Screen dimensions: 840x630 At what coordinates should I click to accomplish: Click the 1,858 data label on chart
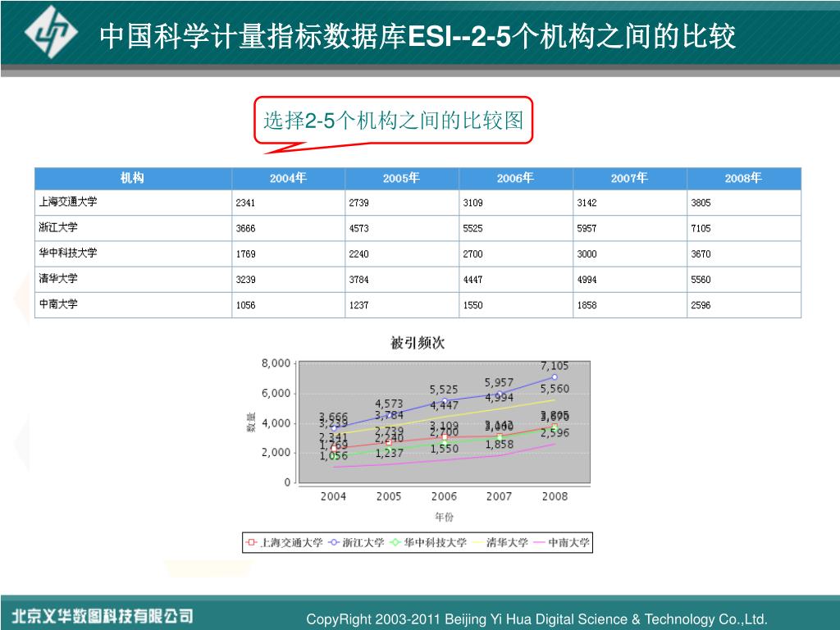point(500,444)
